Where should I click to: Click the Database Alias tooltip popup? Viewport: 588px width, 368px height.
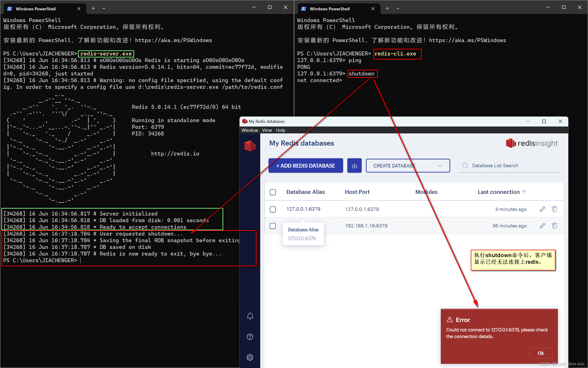pyautogui.click(x=303, y=234)
